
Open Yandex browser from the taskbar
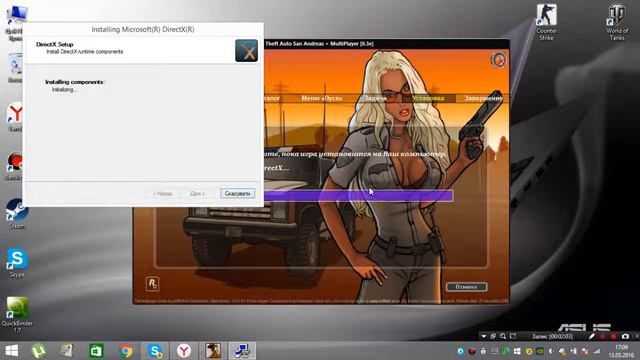pyautogui.click(x=184, y=351)
